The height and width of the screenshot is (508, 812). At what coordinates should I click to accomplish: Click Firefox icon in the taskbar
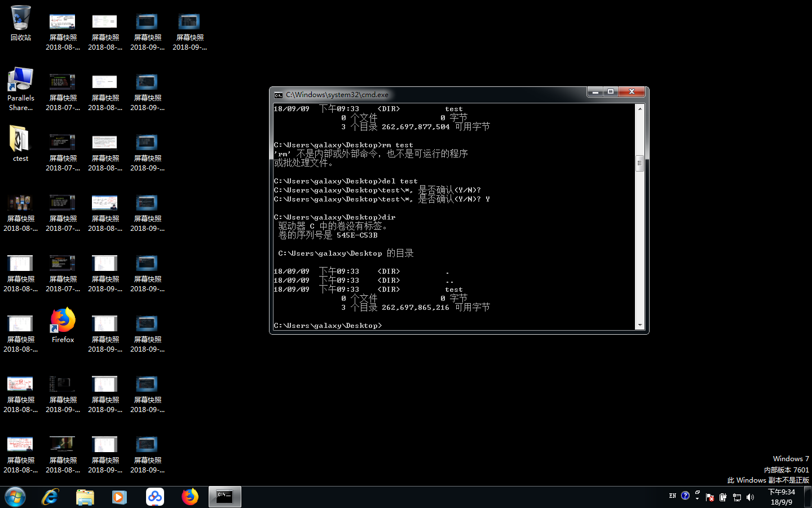pos(190,497)
